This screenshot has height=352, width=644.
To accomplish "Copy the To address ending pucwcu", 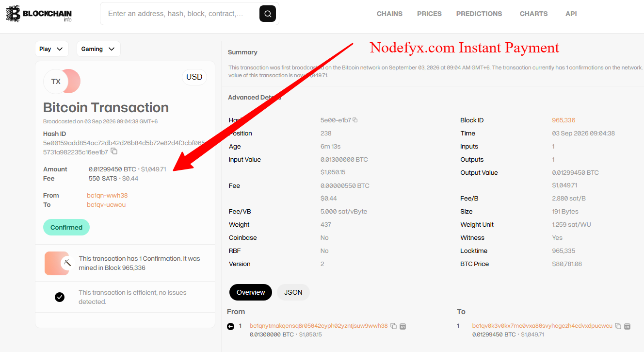I will 618,326.
